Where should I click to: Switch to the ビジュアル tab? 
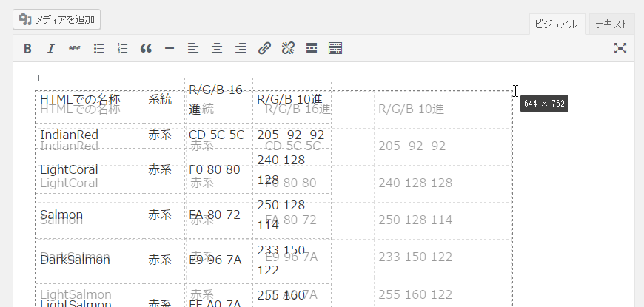pos(557,24)
